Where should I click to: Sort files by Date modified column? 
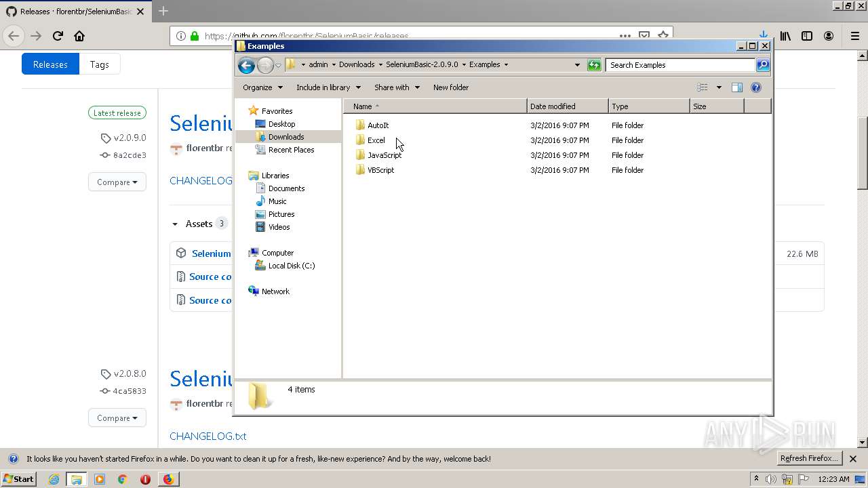point(568,106)
